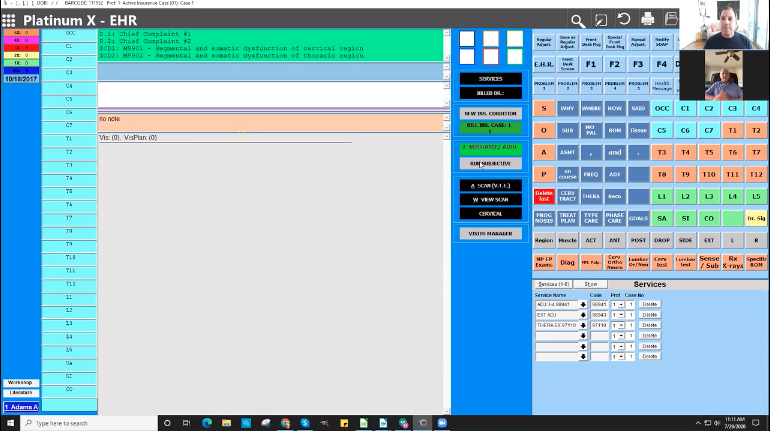Open Prof dropdown in THERA EX row
The image size is (770, 431).
click(x=621, y=325)
